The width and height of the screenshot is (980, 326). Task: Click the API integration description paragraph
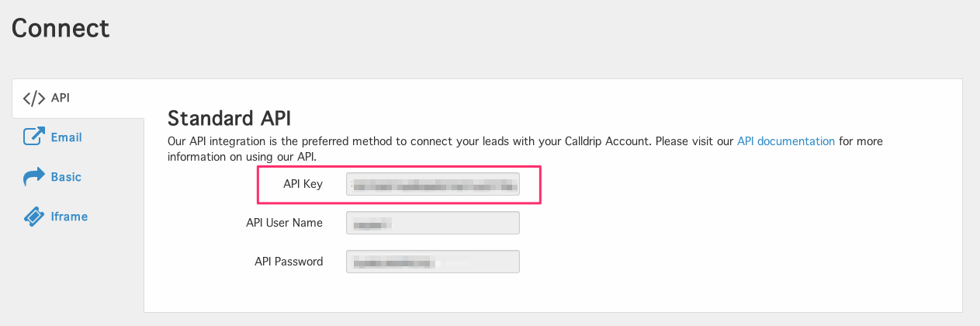[x=525, y=149]
